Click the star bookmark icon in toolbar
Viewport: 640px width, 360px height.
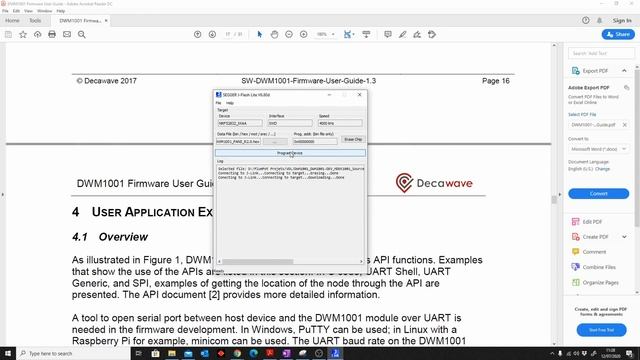click(23, 35)
